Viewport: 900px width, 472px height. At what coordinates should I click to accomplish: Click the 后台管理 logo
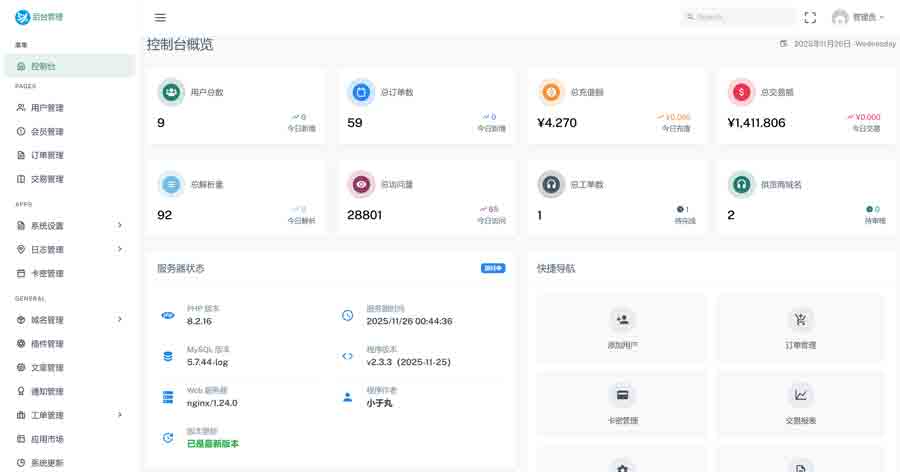(x=38, y=17)
